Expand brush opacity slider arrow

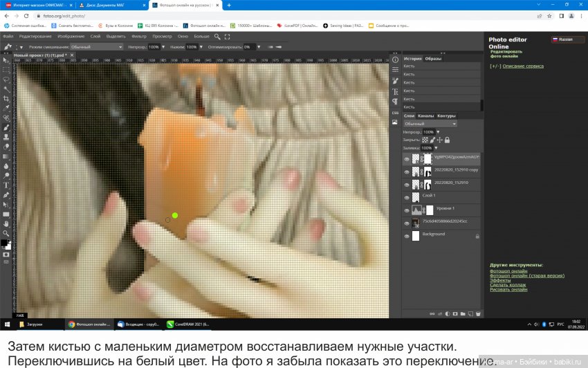coord(163,47)
